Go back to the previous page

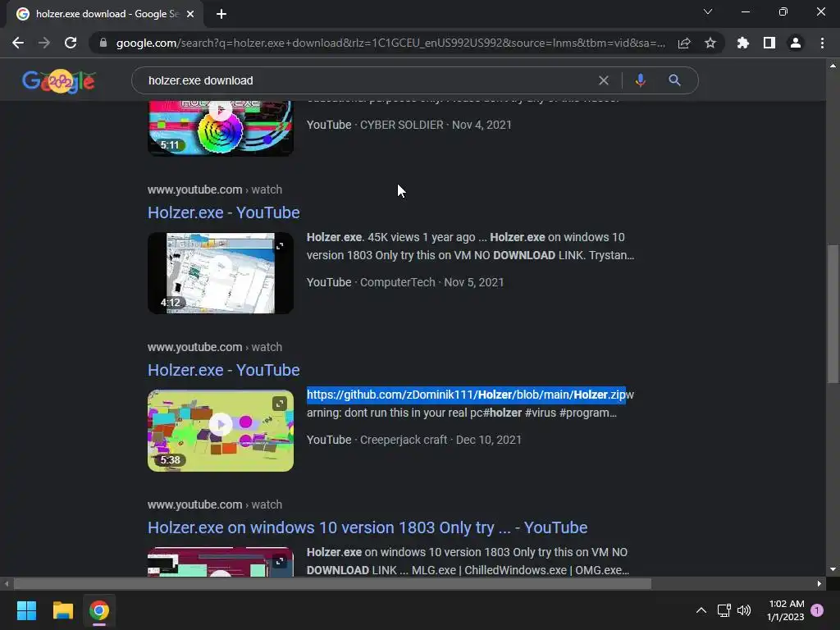point(18,43)
